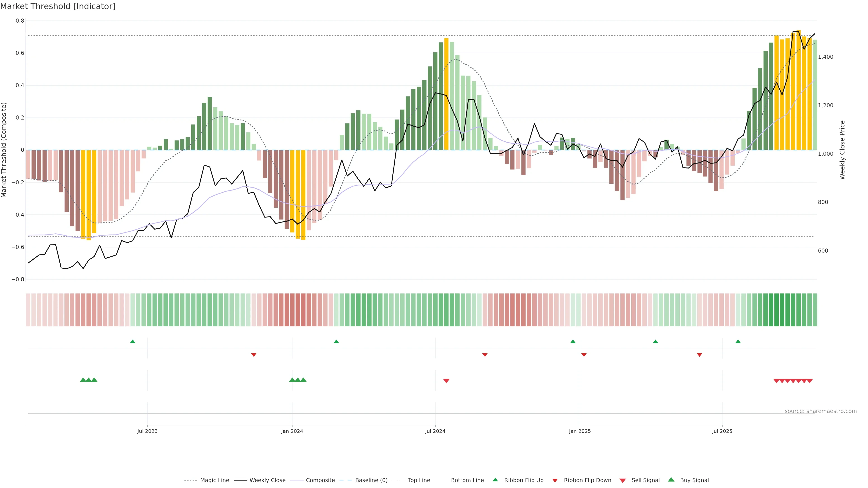This screenshot has height=488, width=868.
Task: Click the source: sharemaestro.com text
Action: tap(821, 411)
